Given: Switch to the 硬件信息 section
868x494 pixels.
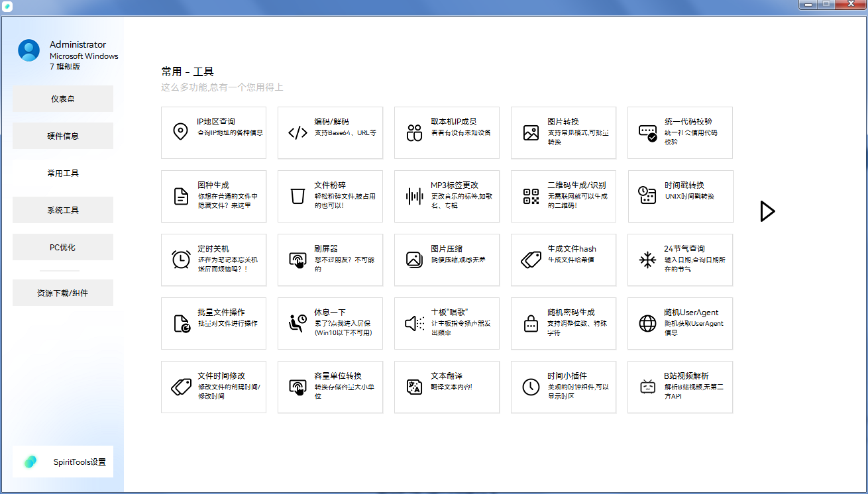Looking at the screenshot, I should tap(63, 135).
